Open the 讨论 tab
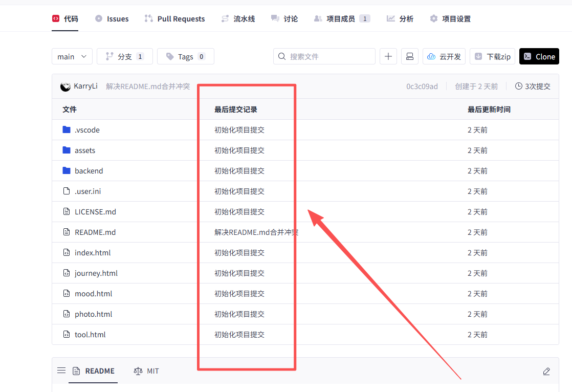Viewport: 572px width, 392px height. [x=284, y=18]
